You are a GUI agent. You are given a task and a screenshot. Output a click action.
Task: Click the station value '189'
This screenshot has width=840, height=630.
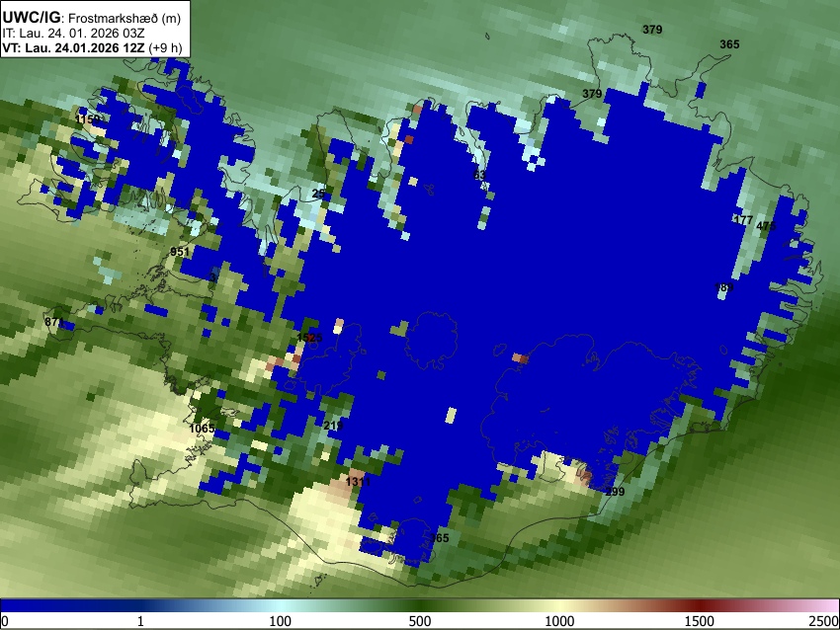click(x=723, y=287)
